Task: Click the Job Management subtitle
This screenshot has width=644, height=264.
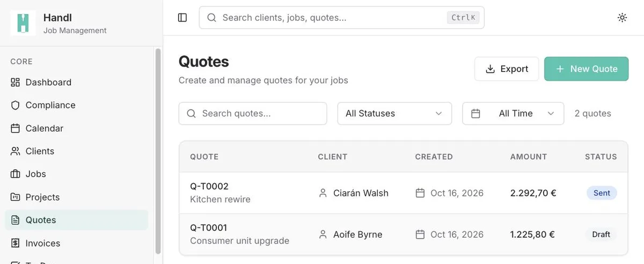Action: pyautogui.click(x=75, y=31)
